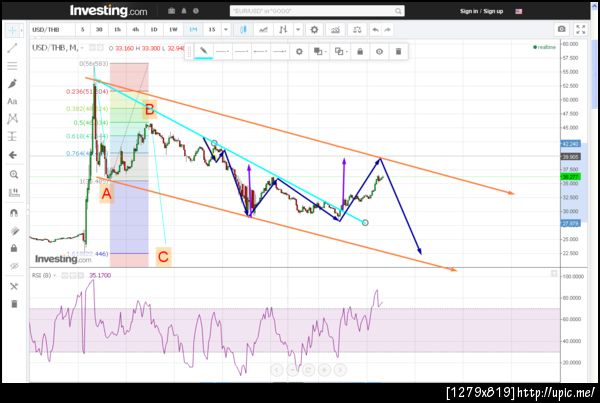Open the language flag selector
Viewport: 600px width, 403px height.
coord(518,11)
